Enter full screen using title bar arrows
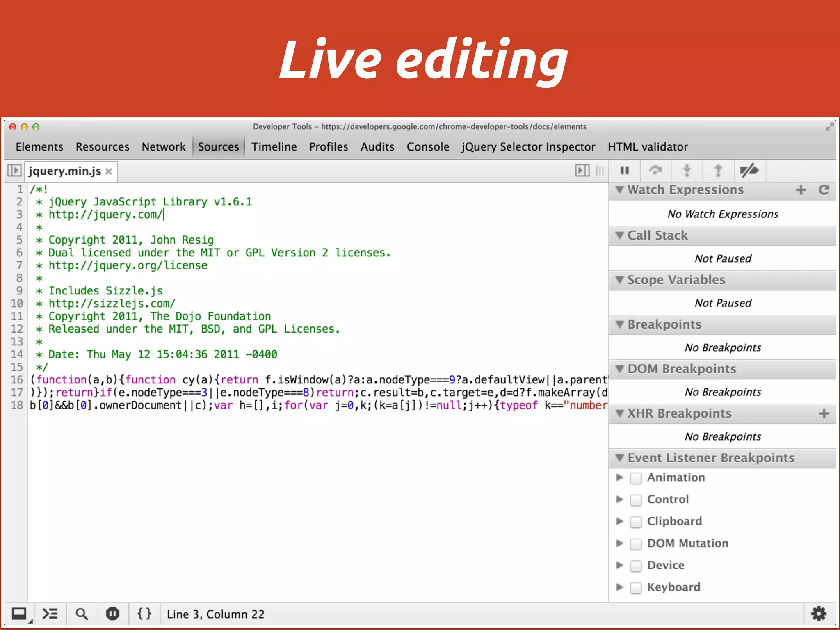 point(829,126)
